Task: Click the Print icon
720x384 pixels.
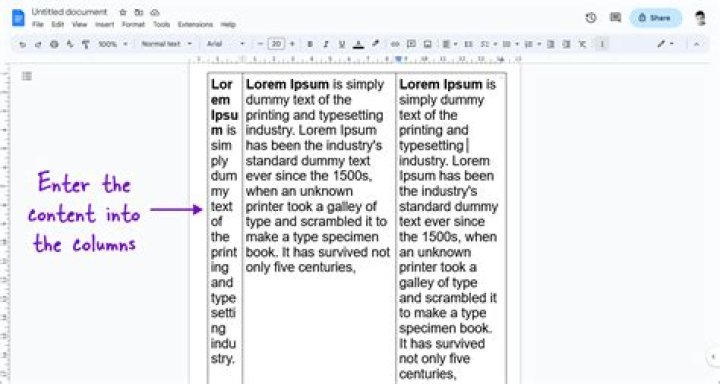Action: tap(54, 45)
